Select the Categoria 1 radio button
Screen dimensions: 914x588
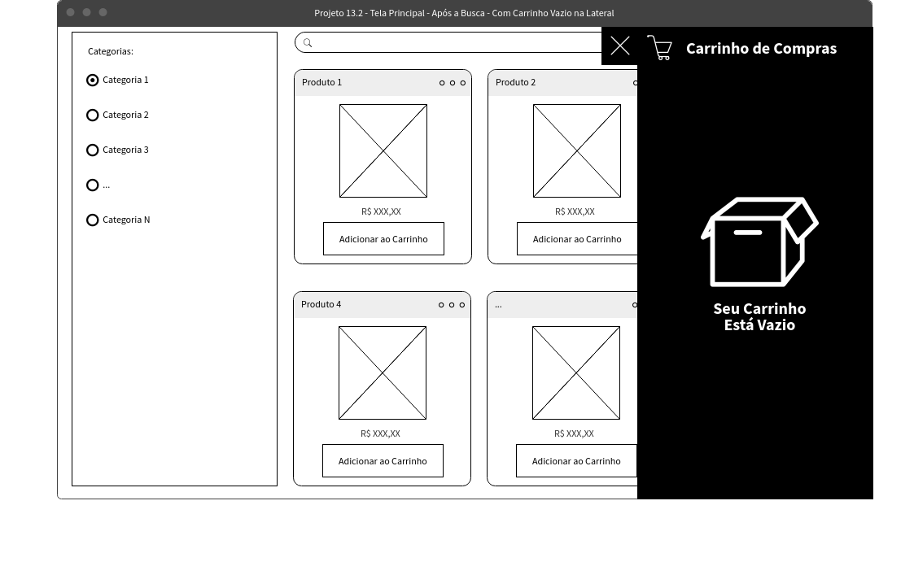[92, 81]
